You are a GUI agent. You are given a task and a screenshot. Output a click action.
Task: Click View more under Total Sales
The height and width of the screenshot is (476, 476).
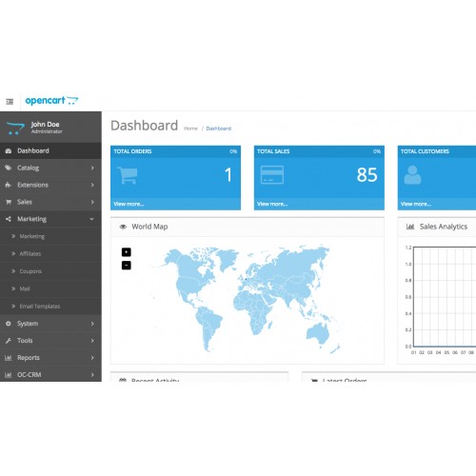coord(272,204)
